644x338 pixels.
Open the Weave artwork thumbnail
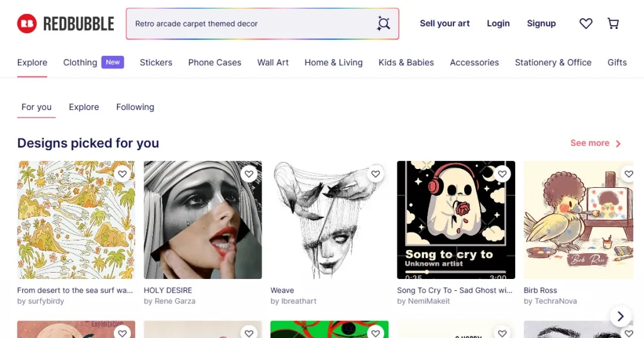click(330, 220)
